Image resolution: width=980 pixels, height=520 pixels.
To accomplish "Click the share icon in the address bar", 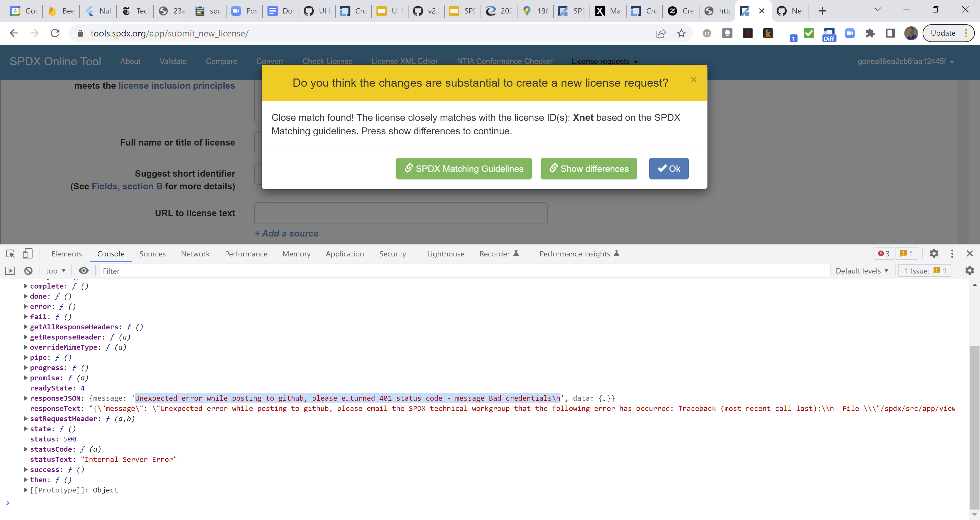I will [x=661, y=33].
